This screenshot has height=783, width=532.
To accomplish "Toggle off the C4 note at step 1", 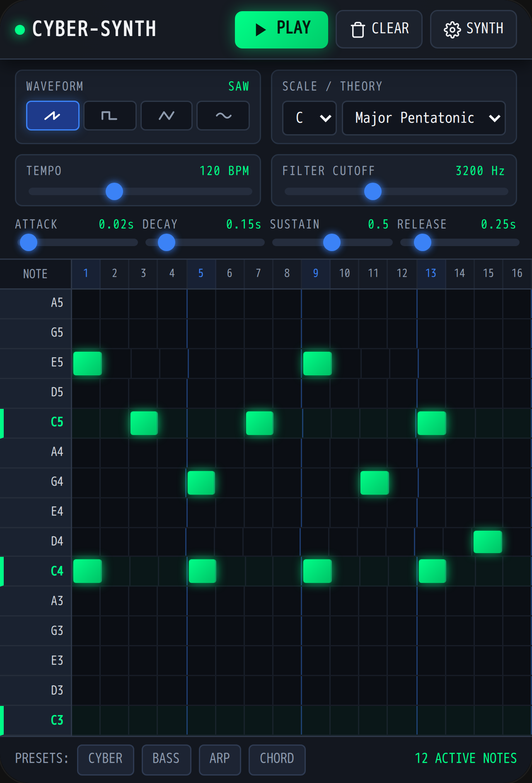I will click(x=87, y=571).
